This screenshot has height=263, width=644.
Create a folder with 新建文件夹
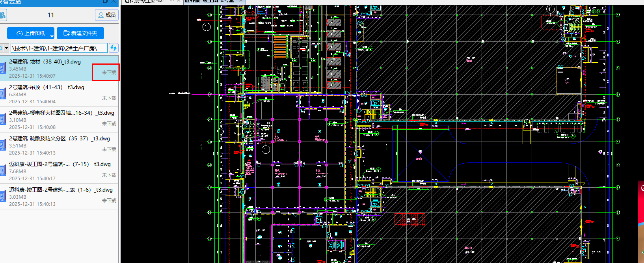80,33
